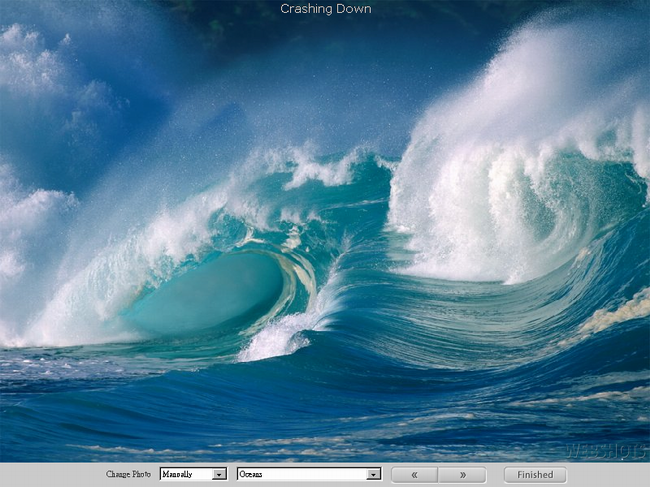The width and height of the screenshot is (650, 487).
Task: Click the arrow on the Oceans combo box
Action: pyautogui.click(x=374, y=474)
